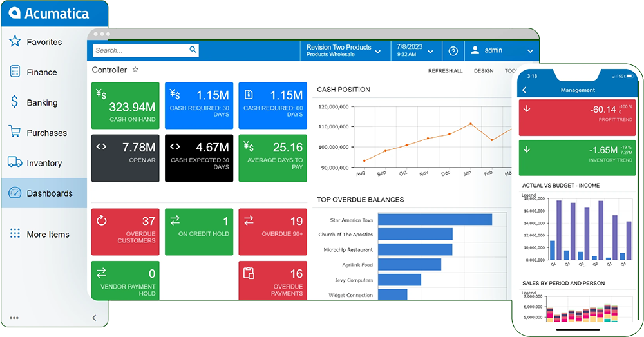Image resolution: width=644 pixels, height=337 pixels.
Task: Click the Agrilink Food overdue bar
Action: (x=410, y=264)
